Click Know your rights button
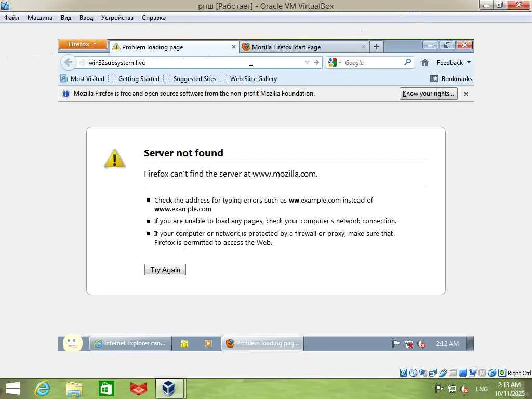The width and height of the screenshot is (532, 399). tap(428, 94)
